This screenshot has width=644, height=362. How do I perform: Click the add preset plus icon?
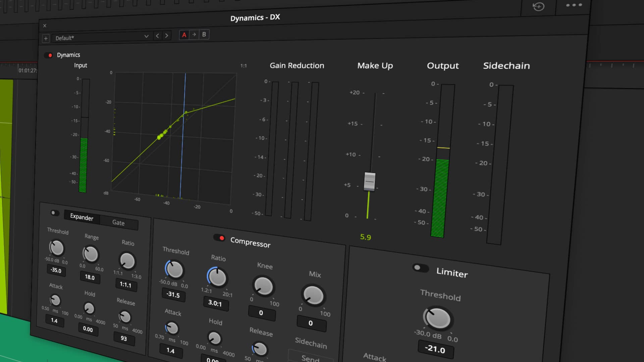[x=45, y=39]
